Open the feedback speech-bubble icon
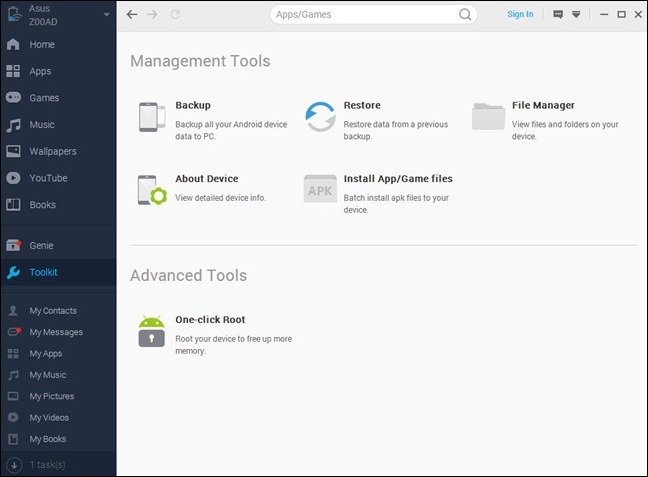This screenshot has height=477, width=648. click(558, 14)
